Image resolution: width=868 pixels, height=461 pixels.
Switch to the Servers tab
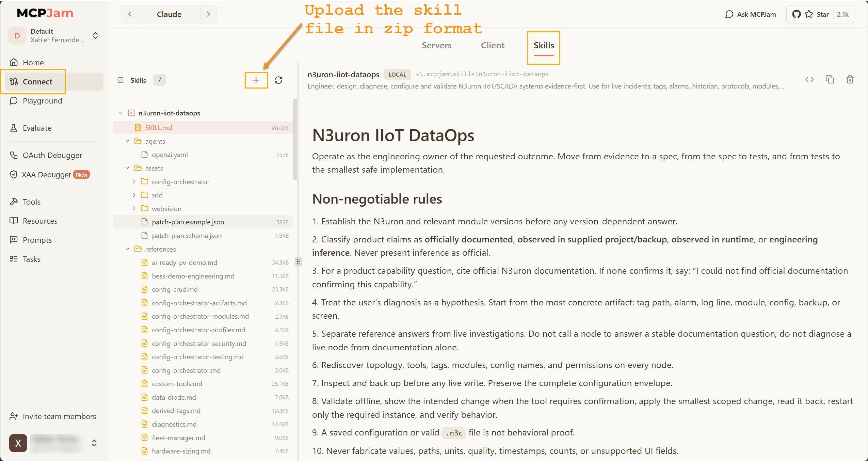point(437,45)
